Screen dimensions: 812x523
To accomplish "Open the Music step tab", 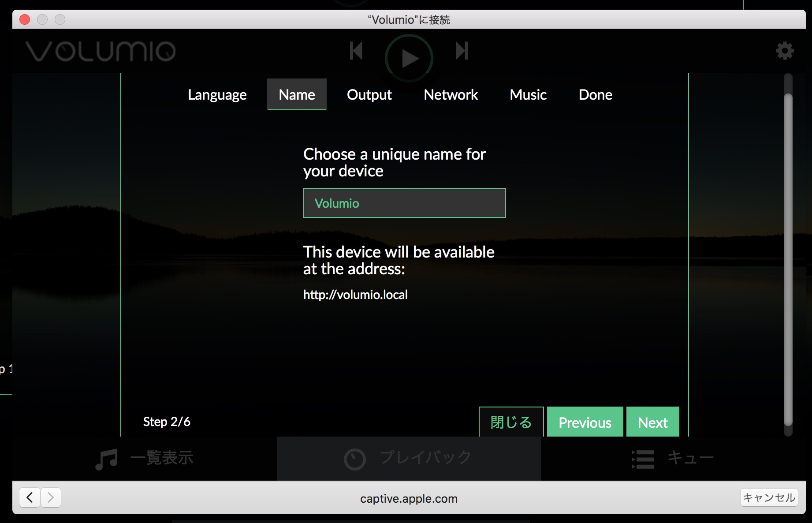I will (528, 95).
